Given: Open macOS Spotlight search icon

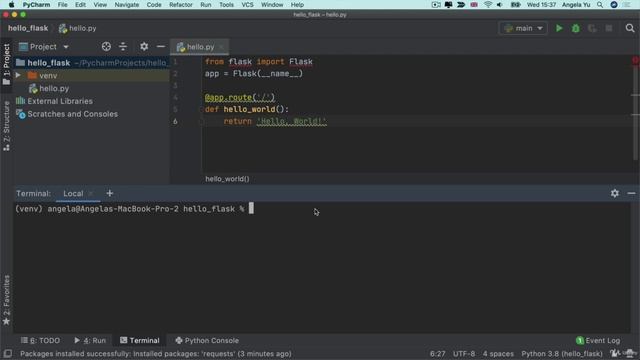Looking at the screenshot, I should (x=600, y=5).
